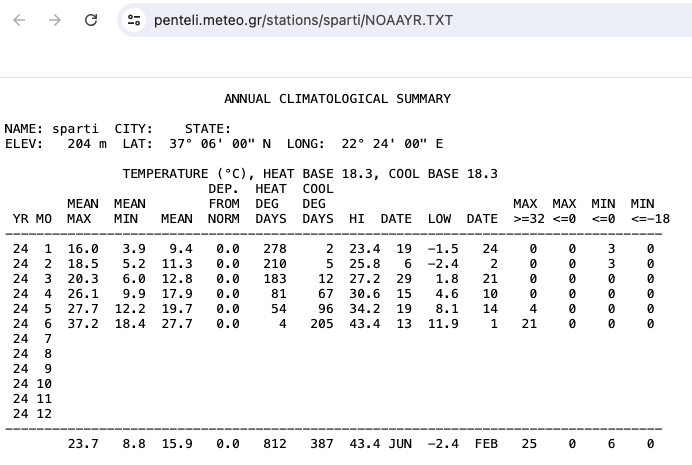Click annual cool degree days 387

tap(322, 444)
